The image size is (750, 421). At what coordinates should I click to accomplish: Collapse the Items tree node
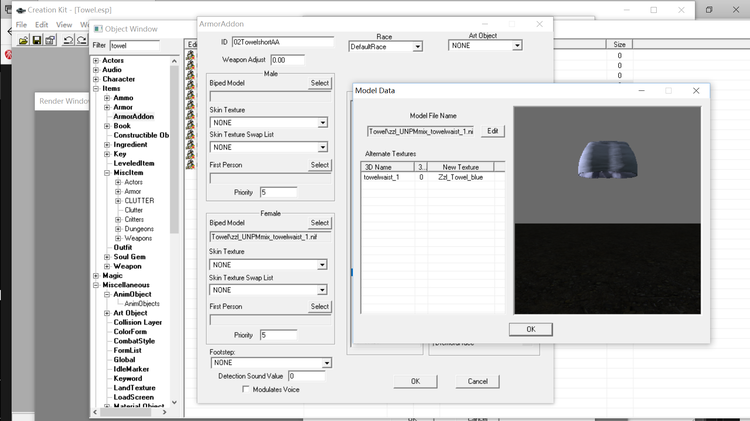96,89
